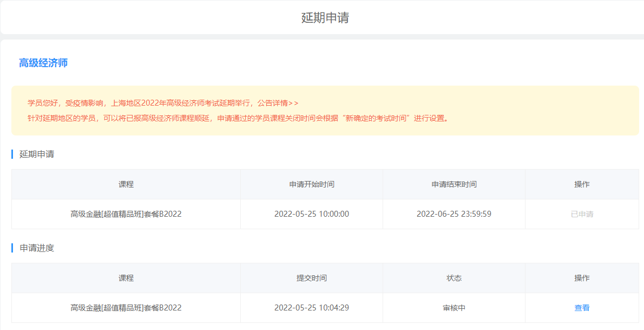Click the 提交时间 column header
This screenshot has height=330, width=644.
(x=312, y=278)
